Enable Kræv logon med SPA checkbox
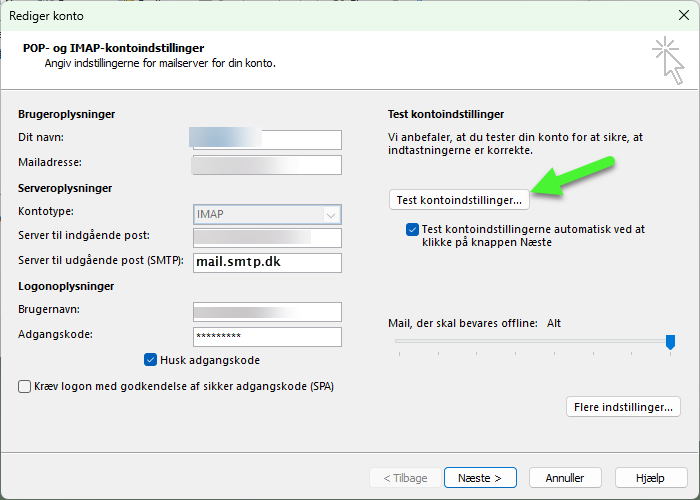700x500 pixels. [25, 386]
